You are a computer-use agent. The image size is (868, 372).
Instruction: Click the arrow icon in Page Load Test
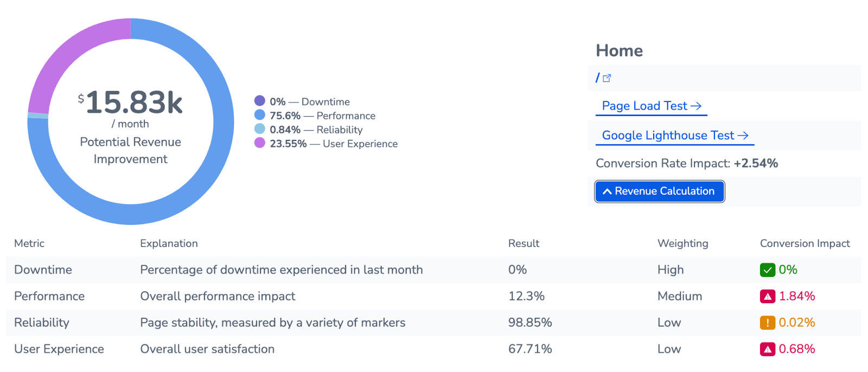coord(695,106)
